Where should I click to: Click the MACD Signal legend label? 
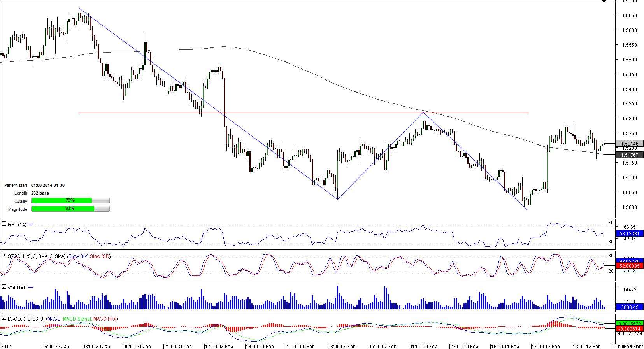[77, 319]
